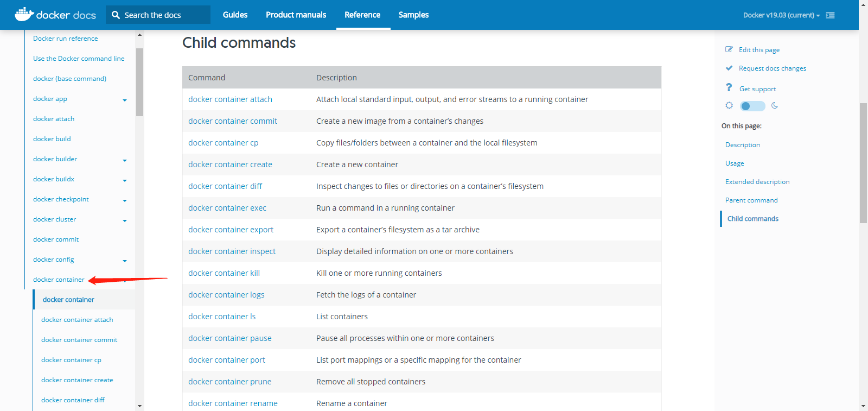Viewport: 868px width, 411px height.
Task: Expand the docker buildx sidebar section
Action: point(125,181)
